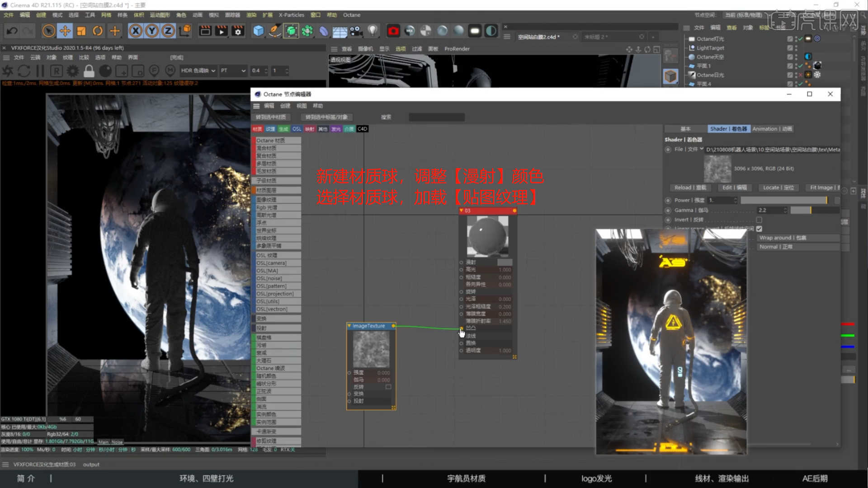Switch to the Animation tab

pos(772,129)
